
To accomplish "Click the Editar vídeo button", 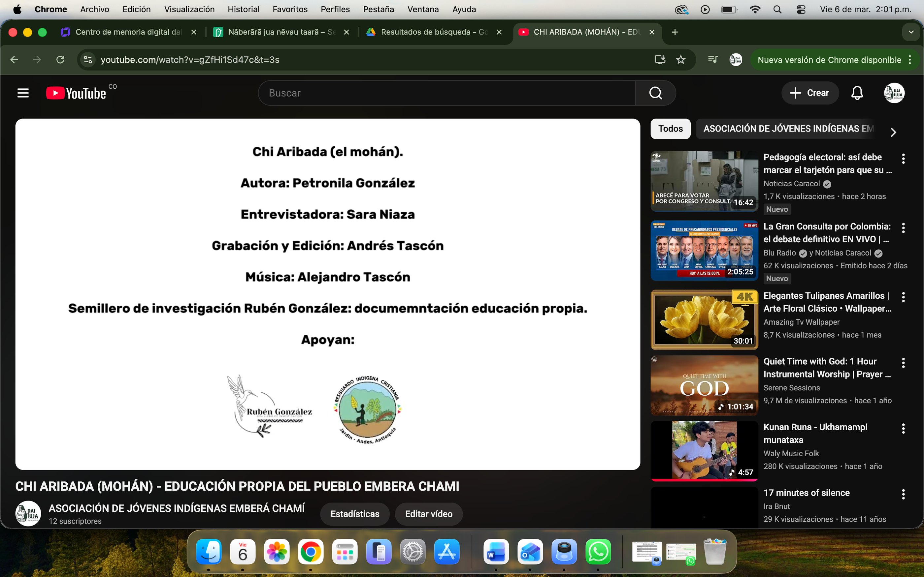I will 428,514.
